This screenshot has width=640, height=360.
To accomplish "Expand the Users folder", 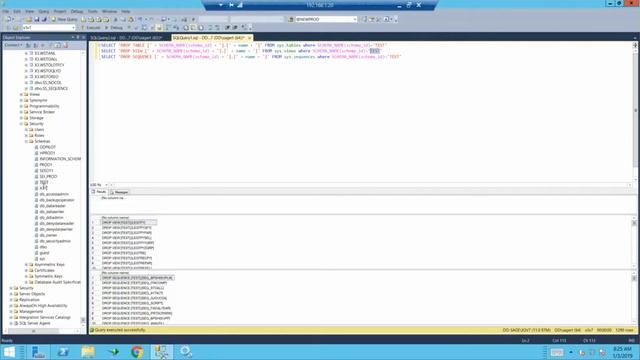I will (27, 129).
